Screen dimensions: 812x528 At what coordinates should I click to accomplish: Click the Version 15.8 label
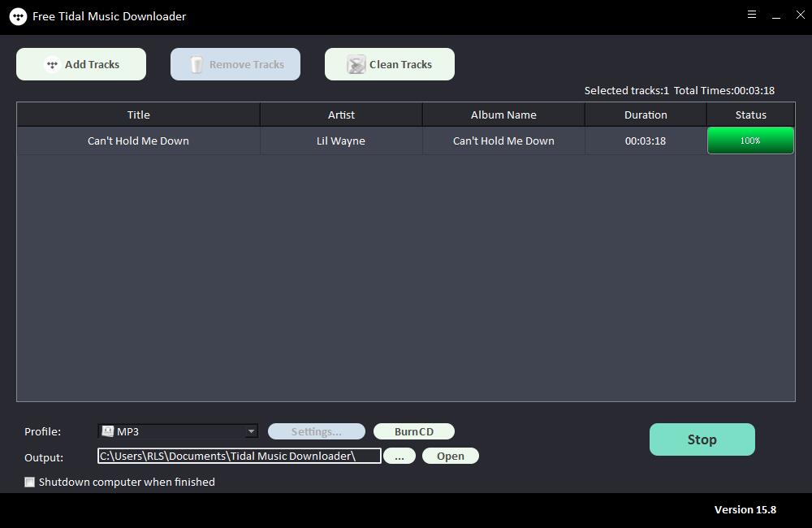pyautogui.click(x=745, y=510)
